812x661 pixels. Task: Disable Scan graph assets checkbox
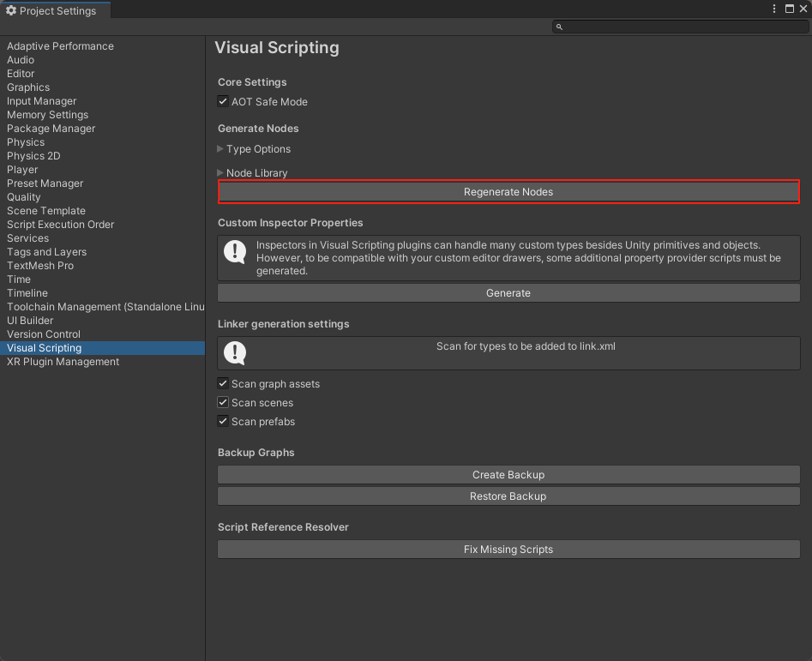click(223, 383)
